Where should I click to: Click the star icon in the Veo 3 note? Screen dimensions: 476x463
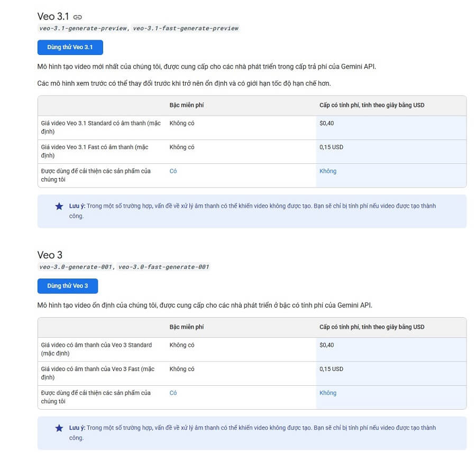(59, 428)
